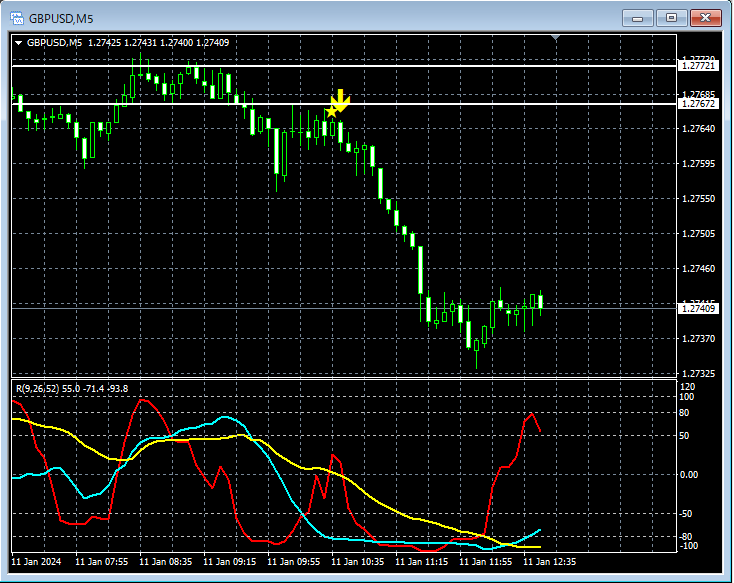Click the 1.27370 price scale value
734x583 pixels.
(698, 338)
